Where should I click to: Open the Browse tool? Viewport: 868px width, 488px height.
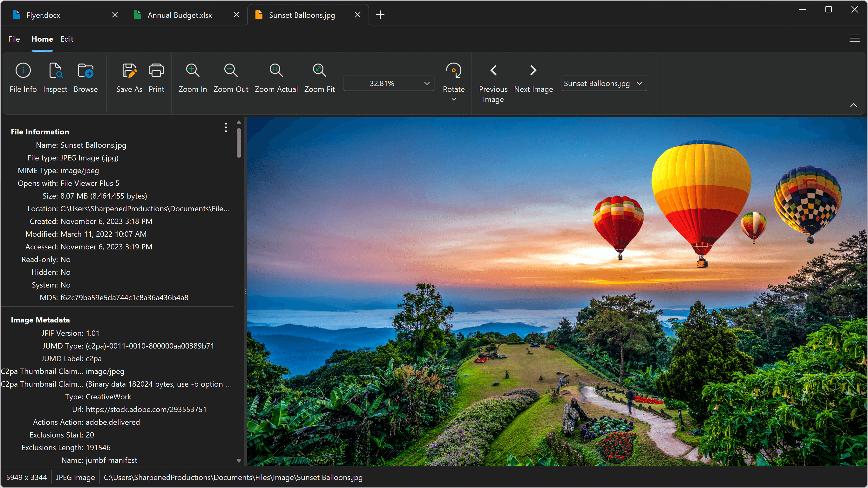(85, 77)
